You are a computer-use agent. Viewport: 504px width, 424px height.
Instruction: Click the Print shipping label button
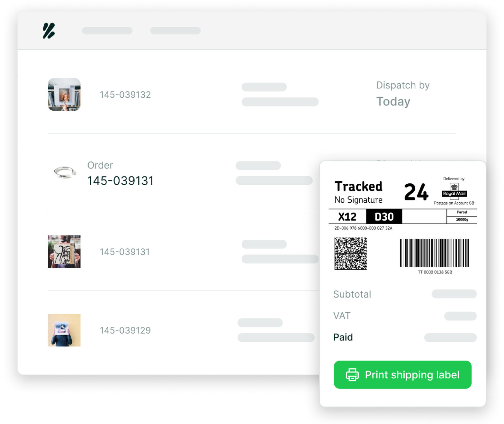pyautogui.click(x=402, y=375)
